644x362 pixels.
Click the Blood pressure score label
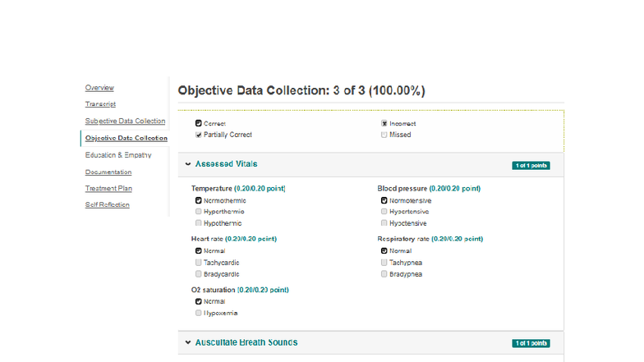(x=455, y=189)
